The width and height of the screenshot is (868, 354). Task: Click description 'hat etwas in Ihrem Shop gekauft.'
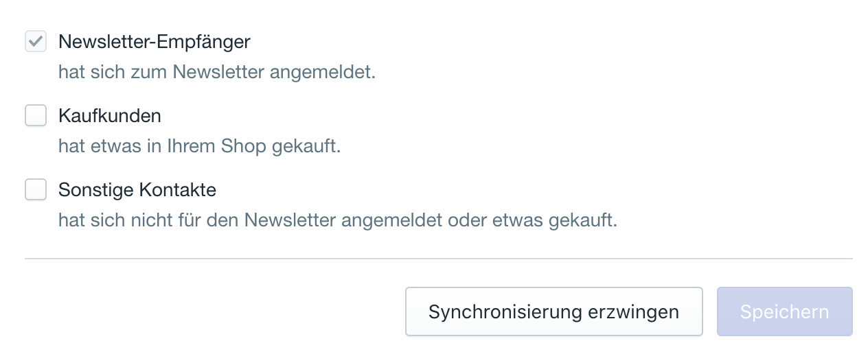pos(199,146)
